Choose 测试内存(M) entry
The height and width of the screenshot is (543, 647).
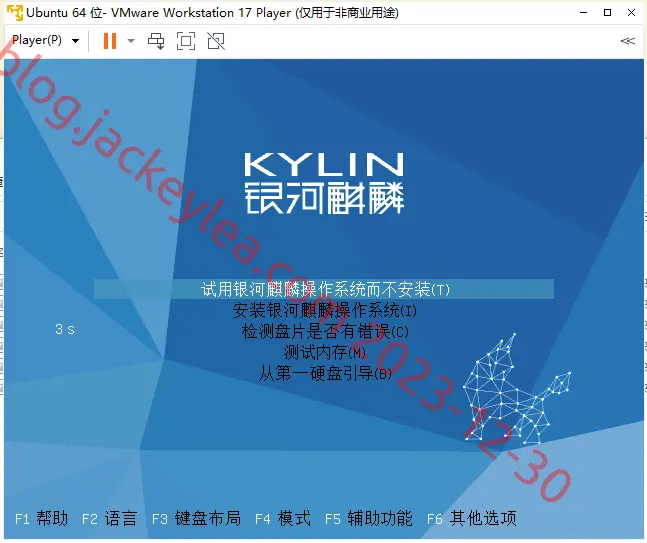coord(325,352)
